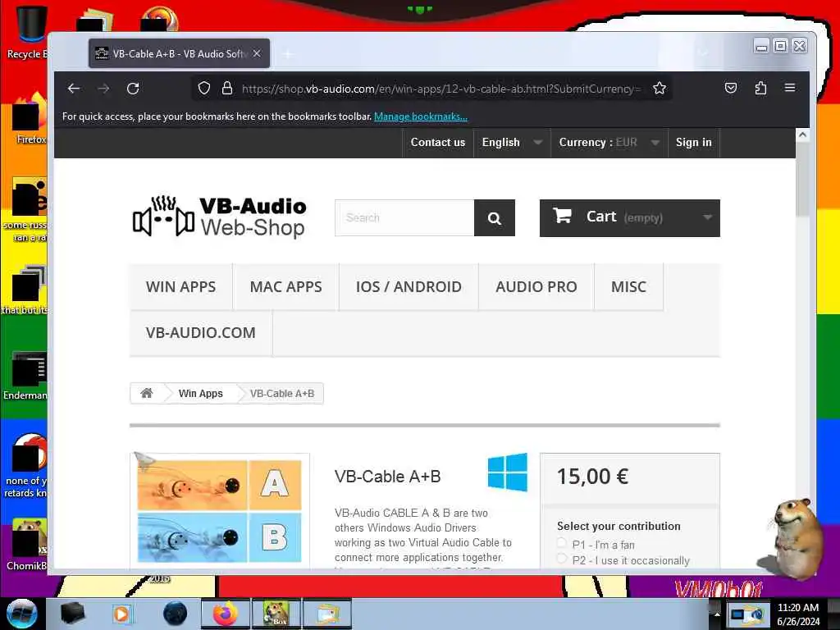Screen dimensions: 840x630
Task: Open the MAC APPS menu
Action: pos(286,286)
